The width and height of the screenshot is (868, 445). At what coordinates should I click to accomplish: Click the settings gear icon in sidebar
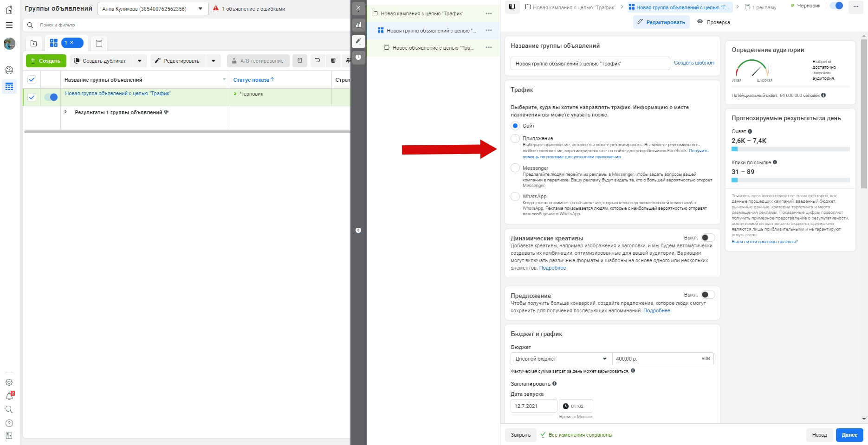[9, 382]
